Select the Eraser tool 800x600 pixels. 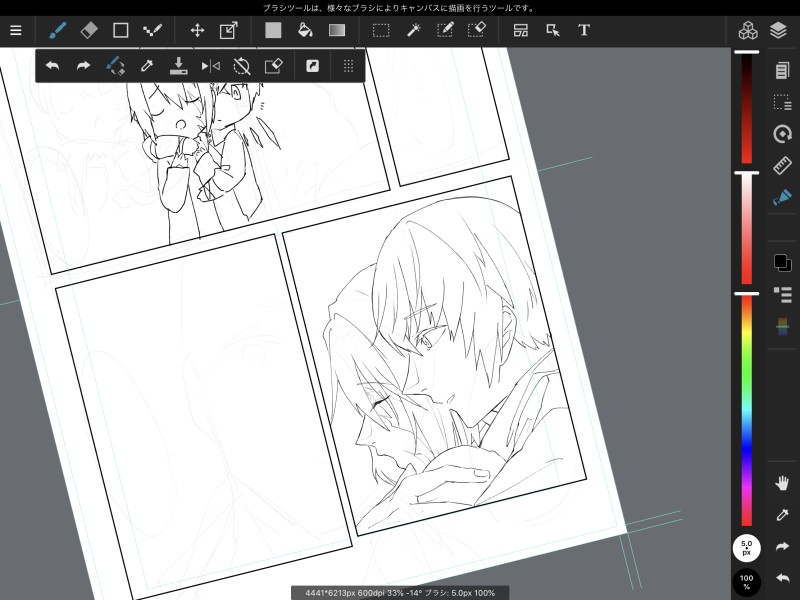(89, 31)
